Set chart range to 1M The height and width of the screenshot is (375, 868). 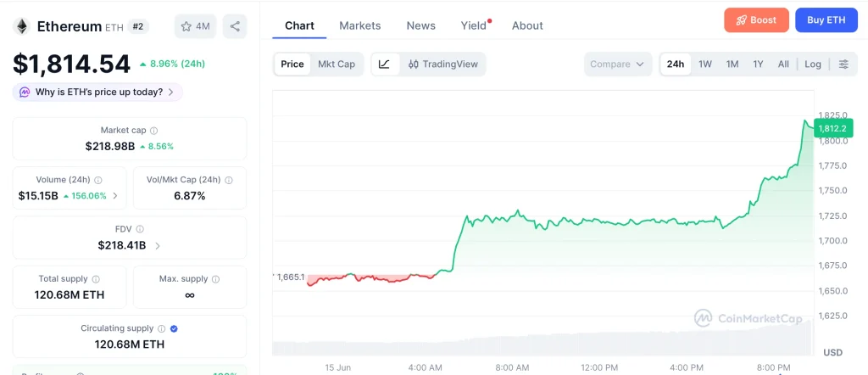pyautogui.click(x=732, y=64)
